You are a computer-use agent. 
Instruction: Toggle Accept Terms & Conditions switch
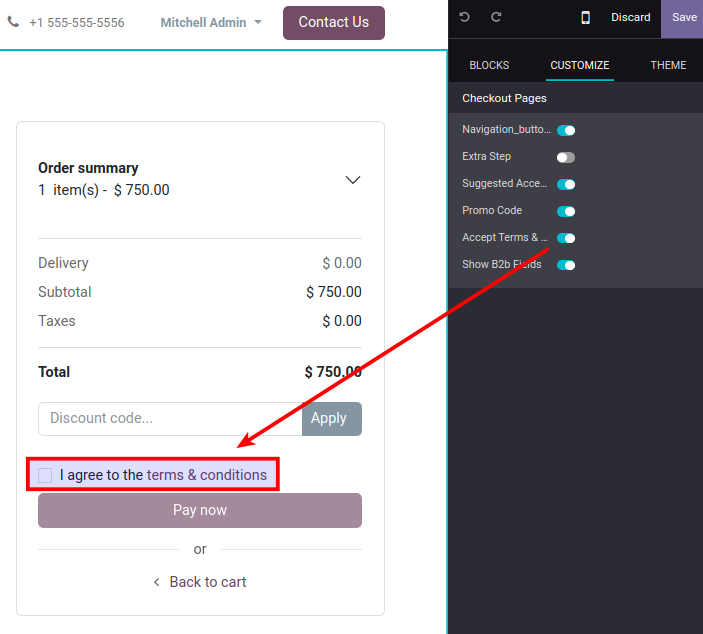(566, 238)
